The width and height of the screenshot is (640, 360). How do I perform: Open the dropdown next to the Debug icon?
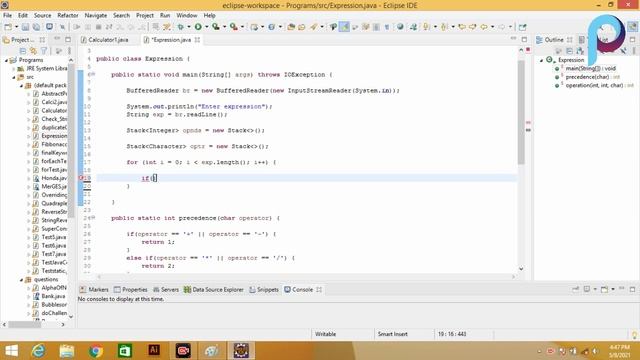pos(189,27)
